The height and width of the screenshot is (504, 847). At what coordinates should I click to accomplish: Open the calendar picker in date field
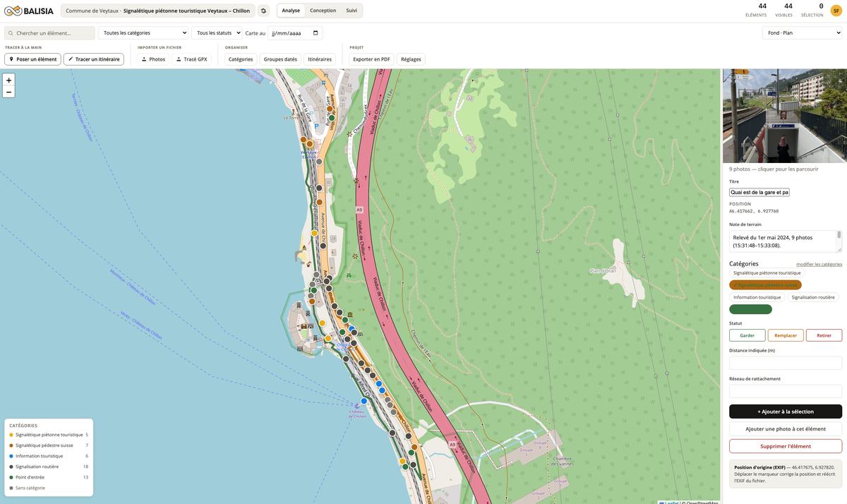315,33
